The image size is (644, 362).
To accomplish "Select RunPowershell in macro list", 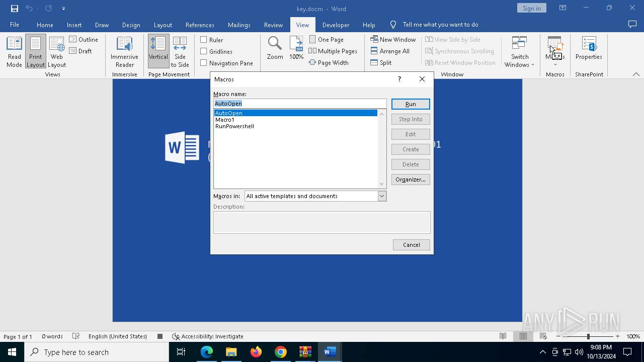I will click(234, 126).
